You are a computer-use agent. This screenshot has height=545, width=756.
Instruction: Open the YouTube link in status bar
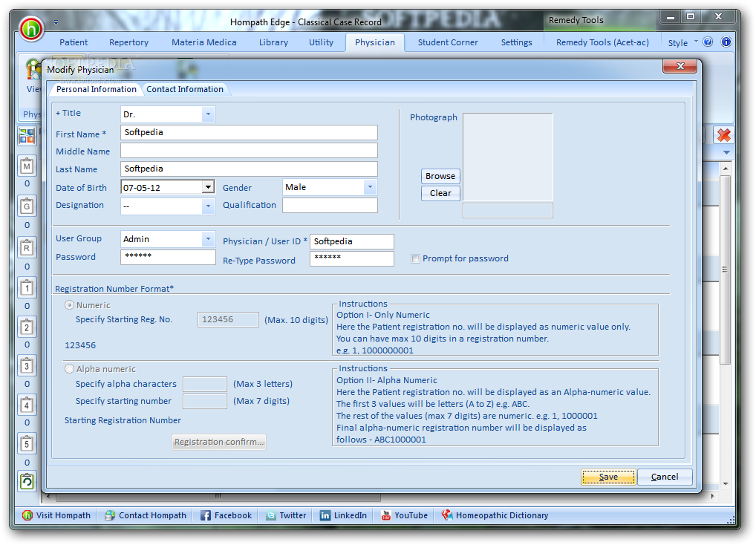click(405, 515)
